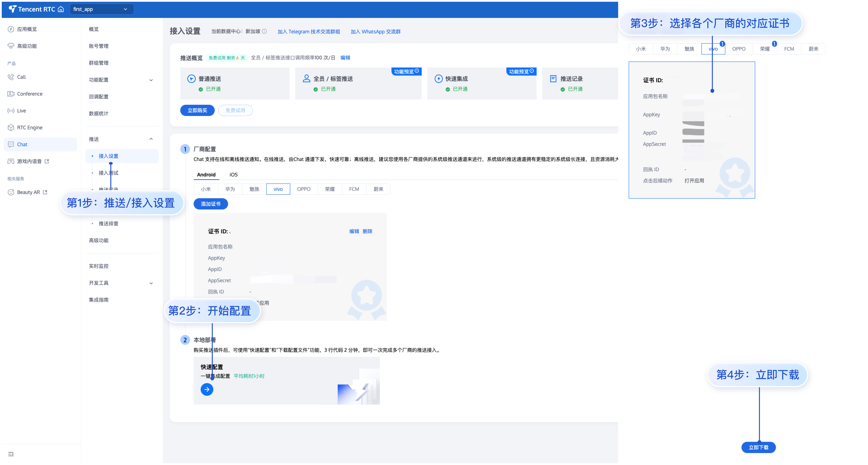Viewport: 868px width, 465px height.
Task: Expand the 功能配置 menu section
Action: [151, 80]
